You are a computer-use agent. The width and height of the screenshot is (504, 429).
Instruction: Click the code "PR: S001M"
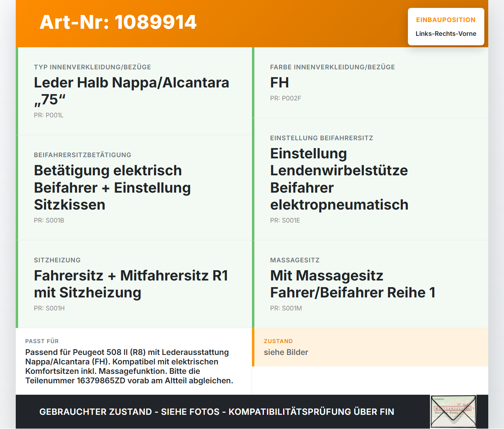point(286,308)
